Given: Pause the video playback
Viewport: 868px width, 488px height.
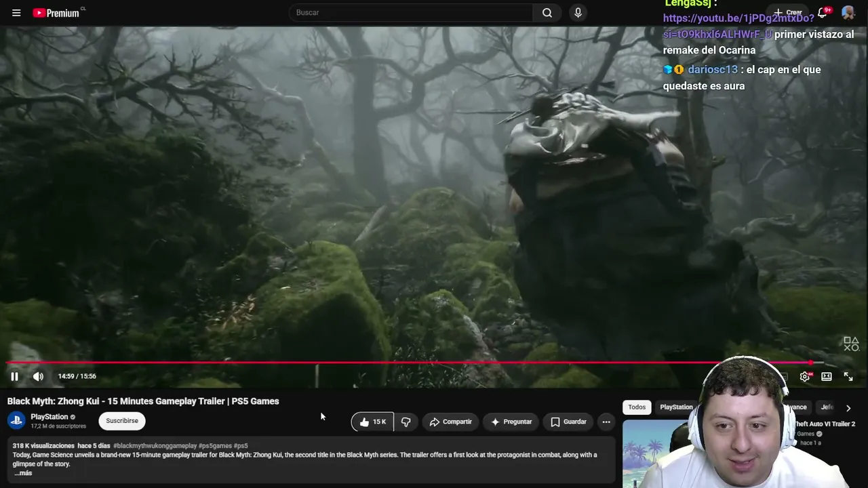Looking at the screenshot, I should (x=14, y=376).
